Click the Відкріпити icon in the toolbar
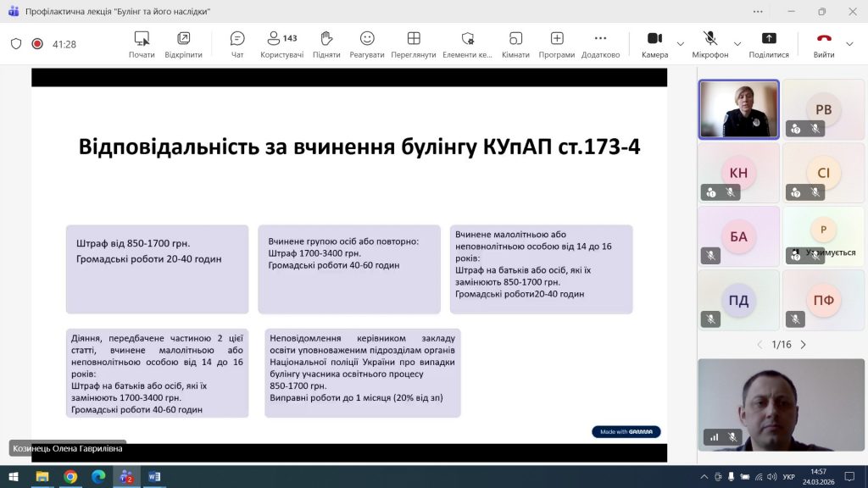Screen dimensions: 868x488 coord(183,44)
